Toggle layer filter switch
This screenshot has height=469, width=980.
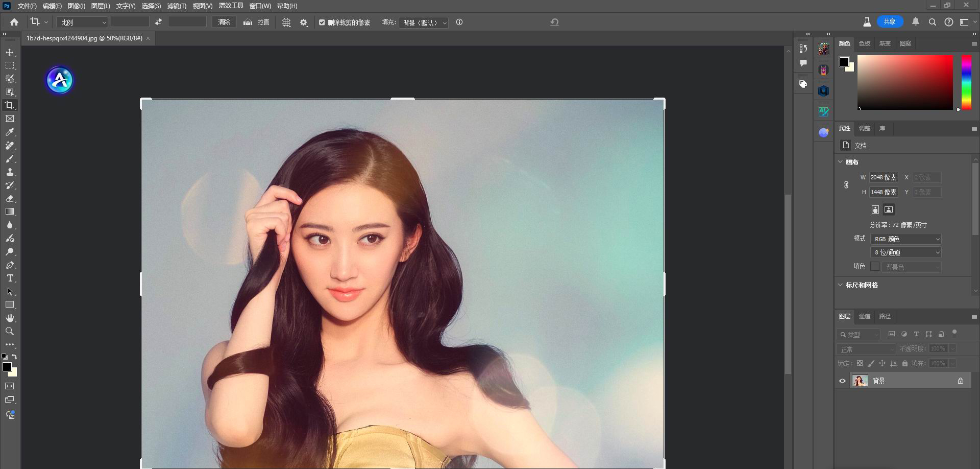[x=954, y=333]
